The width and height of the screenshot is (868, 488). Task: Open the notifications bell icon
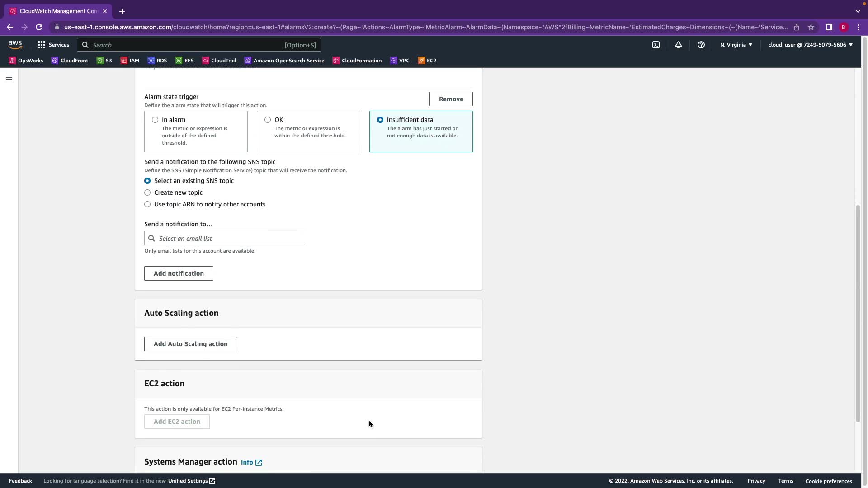678,45
